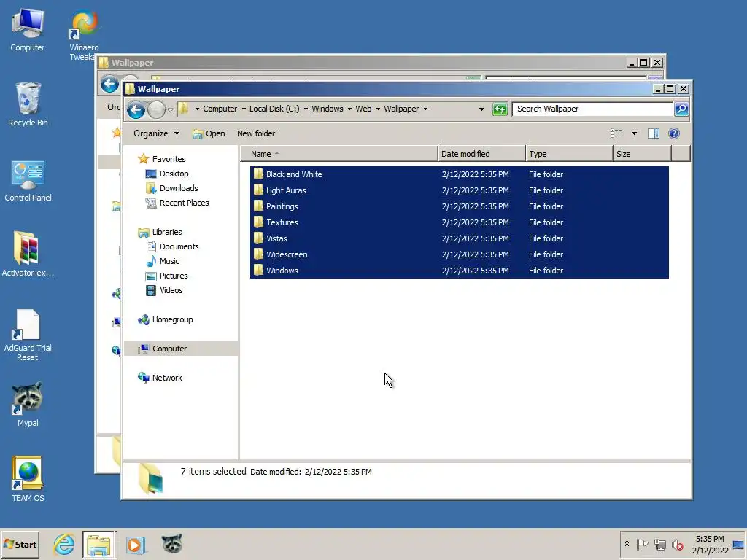Click the Light Auras folder icon
Screen dimensions: 747x560
(x=258, y=190)
